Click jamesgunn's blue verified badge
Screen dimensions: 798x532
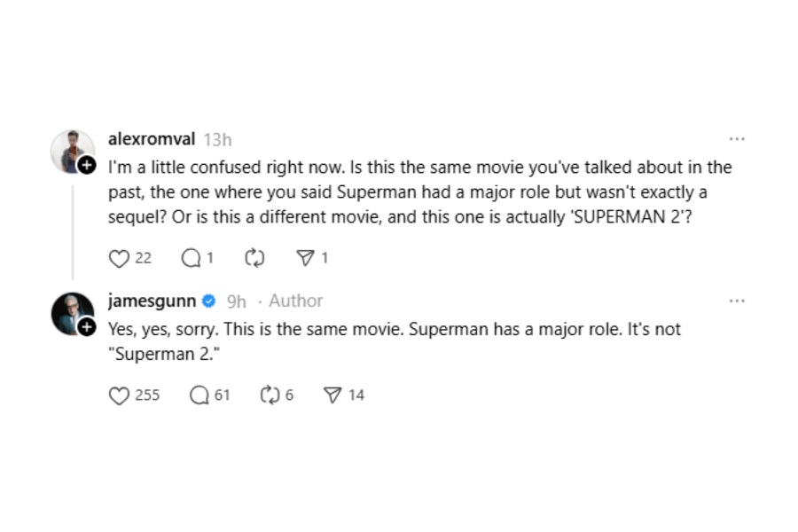(208, 301)
